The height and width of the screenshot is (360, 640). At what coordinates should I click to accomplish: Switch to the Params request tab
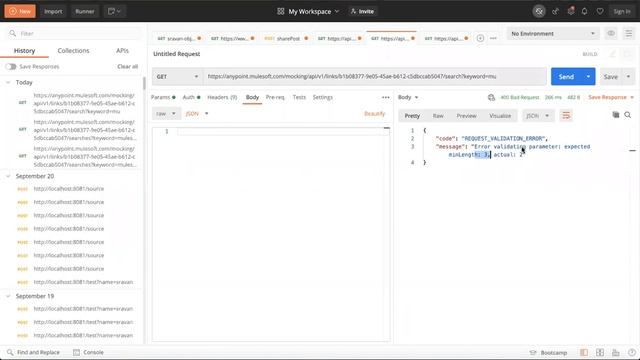pyautogui.click(x=163, y=97)
